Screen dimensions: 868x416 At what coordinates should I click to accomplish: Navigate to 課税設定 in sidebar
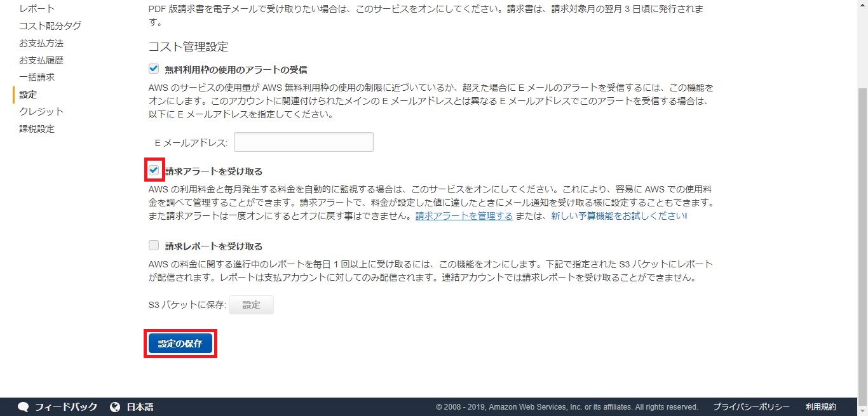coord(37,129)
